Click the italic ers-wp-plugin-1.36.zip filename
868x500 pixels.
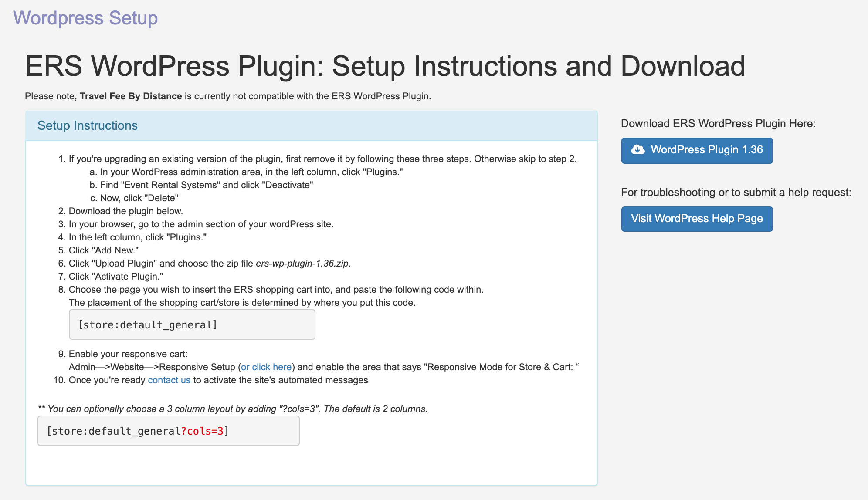(x=302, y=264)
